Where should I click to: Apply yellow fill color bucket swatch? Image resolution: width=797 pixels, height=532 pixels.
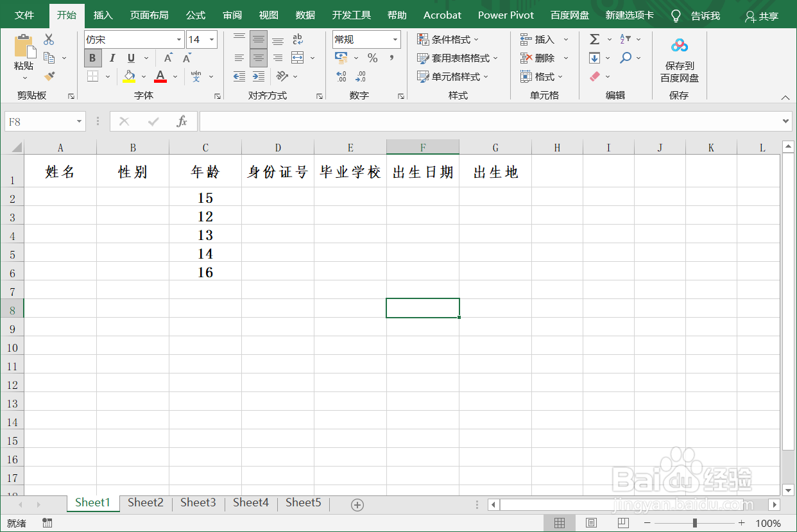pos(130,76)
